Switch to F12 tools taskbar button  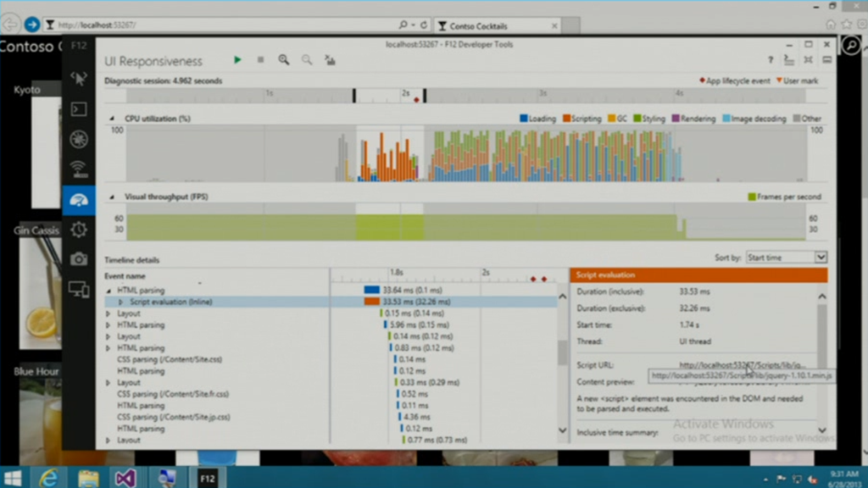207,478
